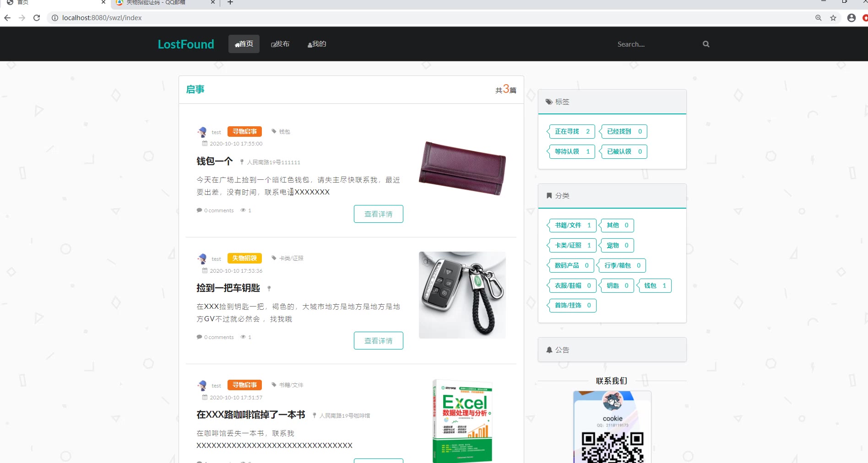Screen dimensions: 868x463
Task: Click user avatar on the 钱包一个 post
Action: [x=202, y=132]
